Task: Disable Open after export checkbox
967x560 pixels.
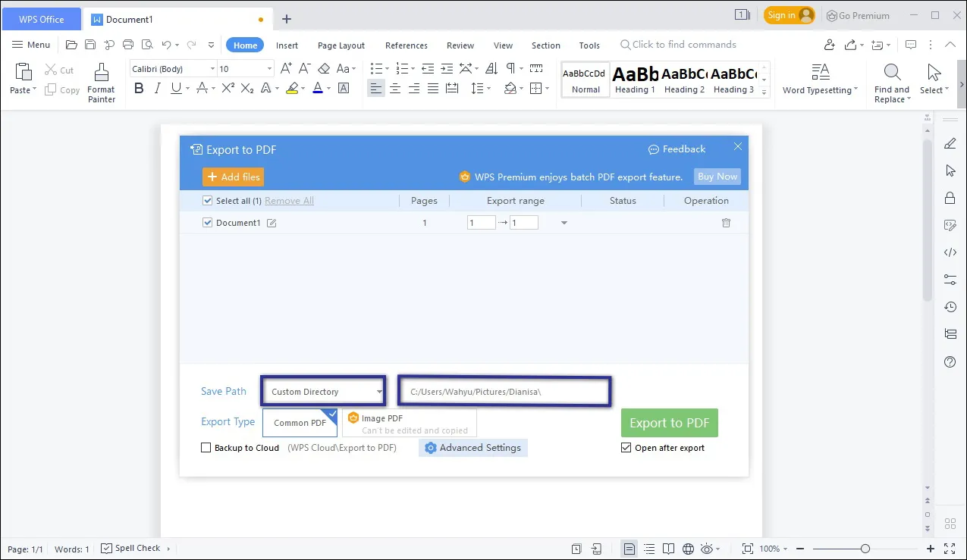Action: click(x=626, y=448)
